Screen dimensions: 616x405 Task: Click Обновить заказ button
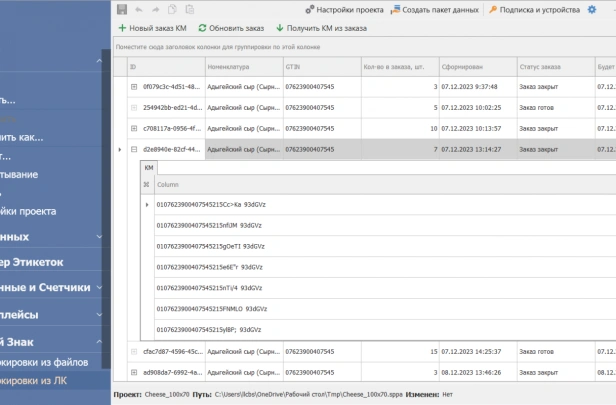tap(231, 28)
